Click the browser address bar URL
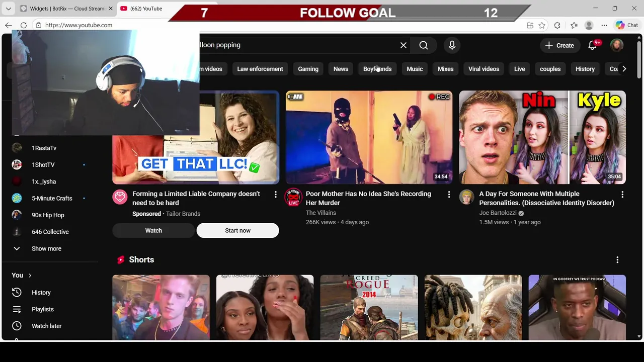This screenshot has width=644, height=362. tap(78, 25)
